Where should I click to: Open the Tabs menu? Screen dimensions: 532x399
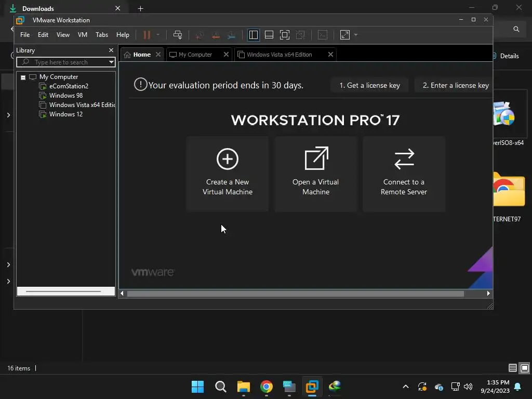(102, 35)
